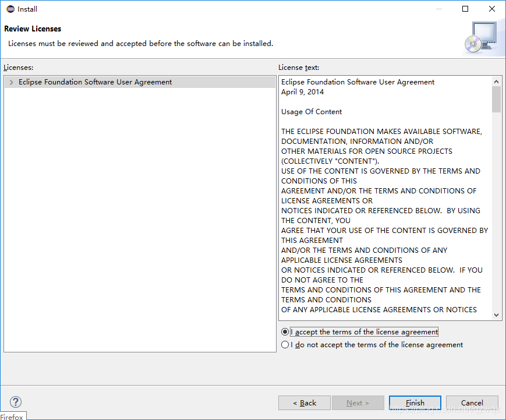Screen dimensions: 506x420
Task: Click the Firefox tooltip label
Action: coord(12,417)
